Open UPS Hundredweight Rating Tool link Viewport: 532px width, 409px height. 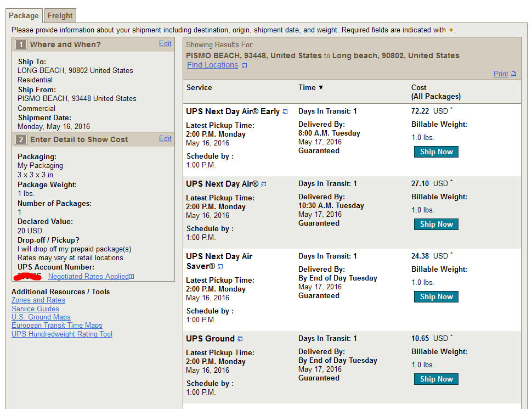pyautogui.click(x=62, y=334)
